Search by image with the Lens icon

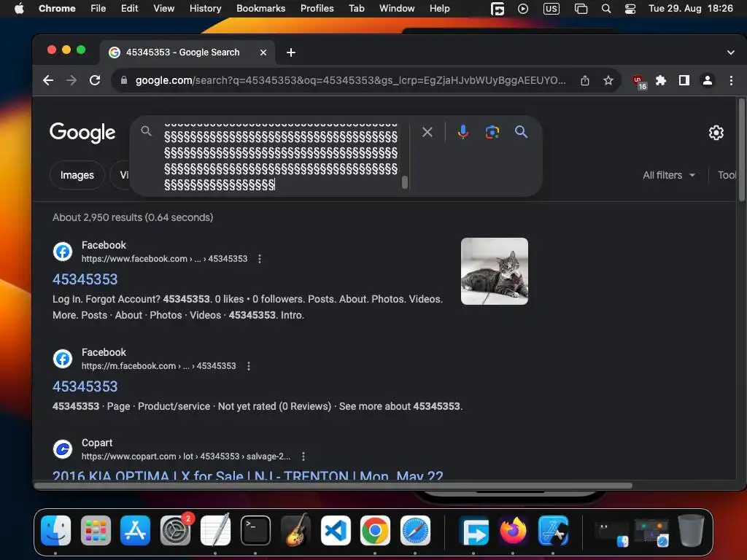[x=492, y=132]
